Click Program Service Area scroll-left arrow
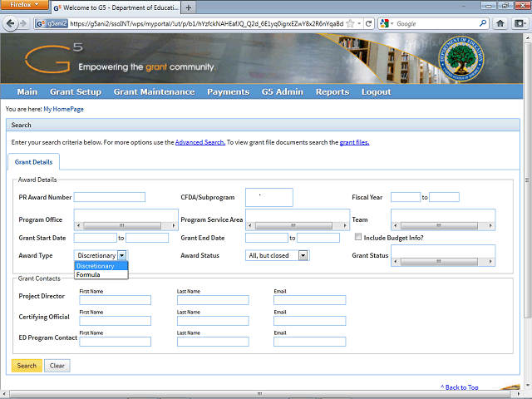The image size is (532, 399). (x=250, y=225)
